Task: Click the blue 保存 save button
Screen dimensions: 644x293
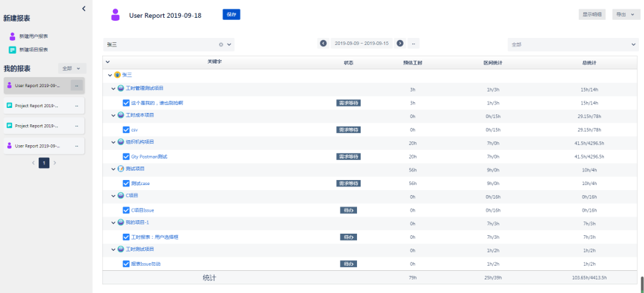Action: click(231, 14)
